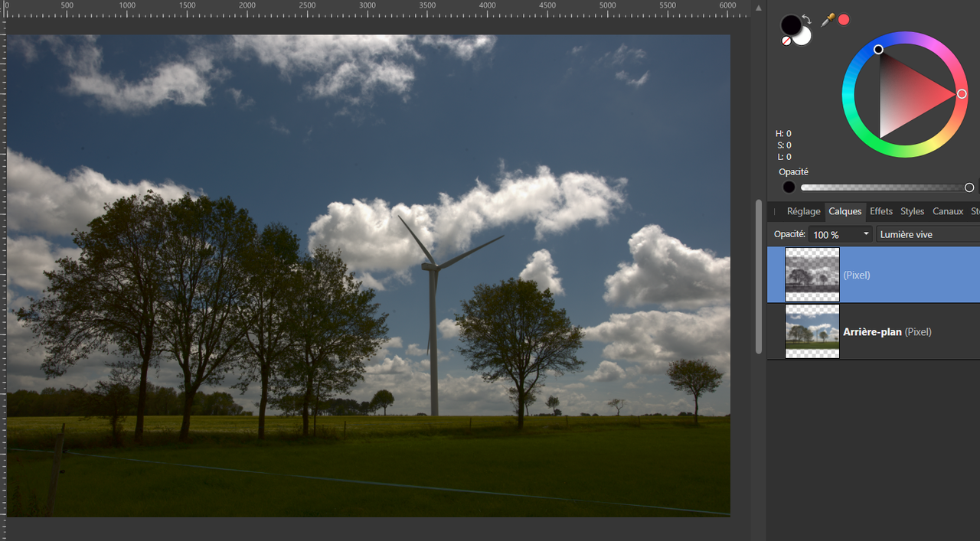This screenshot has height=541, width=980.
Task: Click the Arrière-plan layer name
Action: (872, 332)
